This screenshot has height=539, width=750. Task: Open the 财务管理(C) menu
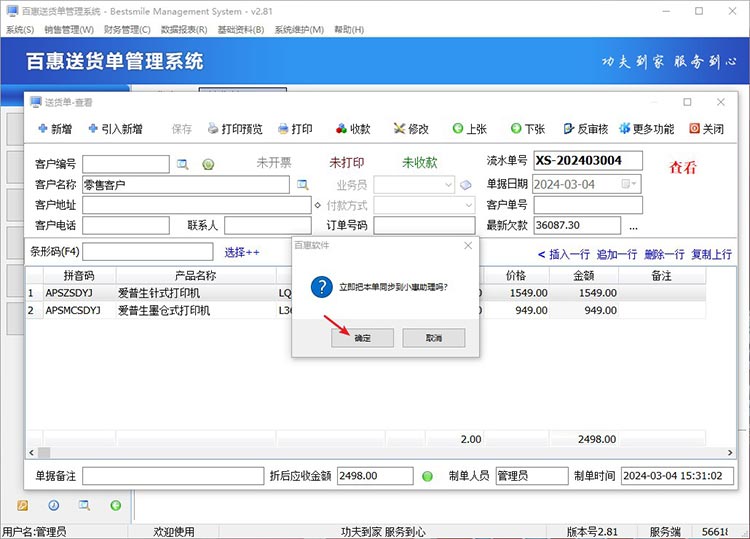(x=127, y=30)
